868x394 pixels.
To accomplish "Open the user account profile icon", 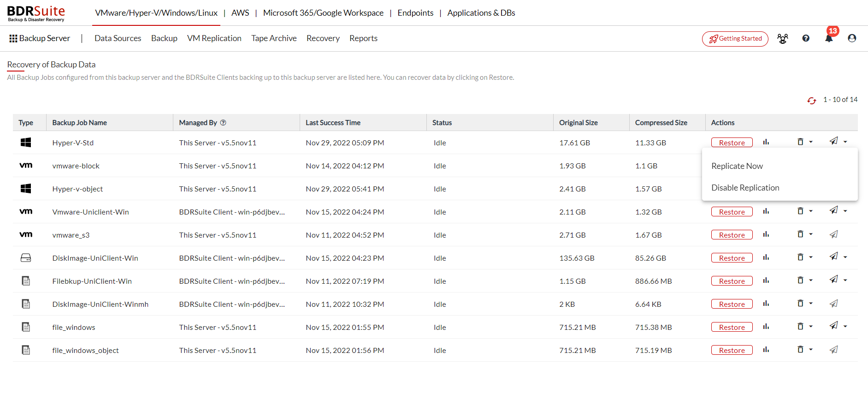I will pyautogui.click(x=852, y=38).
